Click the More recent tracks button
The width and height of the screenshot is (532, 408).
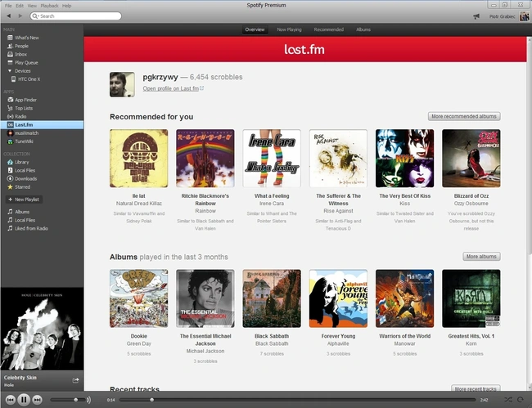coord(476,388)
